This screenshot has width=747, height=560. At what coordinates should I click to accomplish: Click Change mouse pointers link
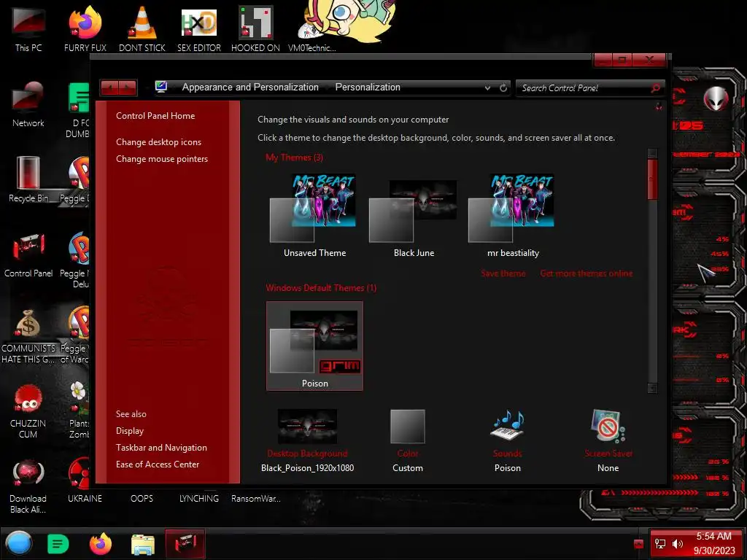(162, 158)
